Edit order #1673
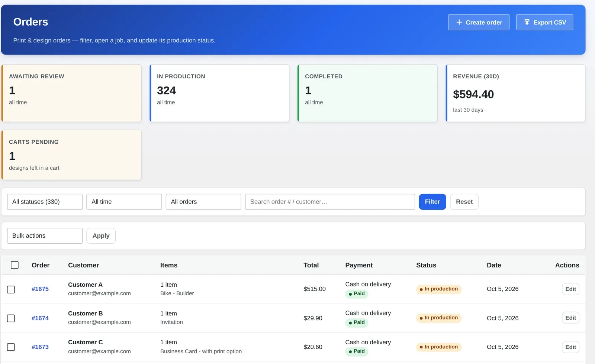The image size is (595, 364). click(x=570, y=347)
